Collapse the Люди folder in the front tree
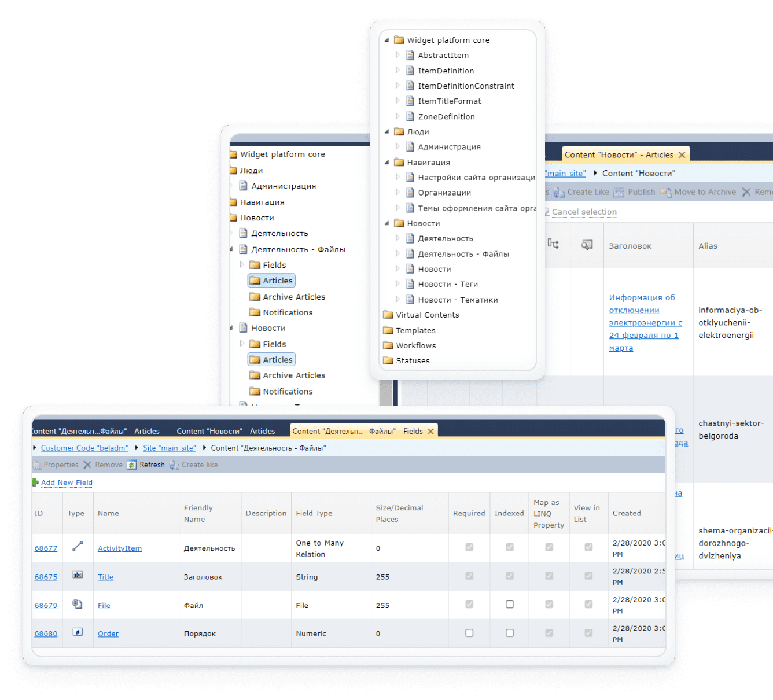773x700 pixels. click(387, 132)
